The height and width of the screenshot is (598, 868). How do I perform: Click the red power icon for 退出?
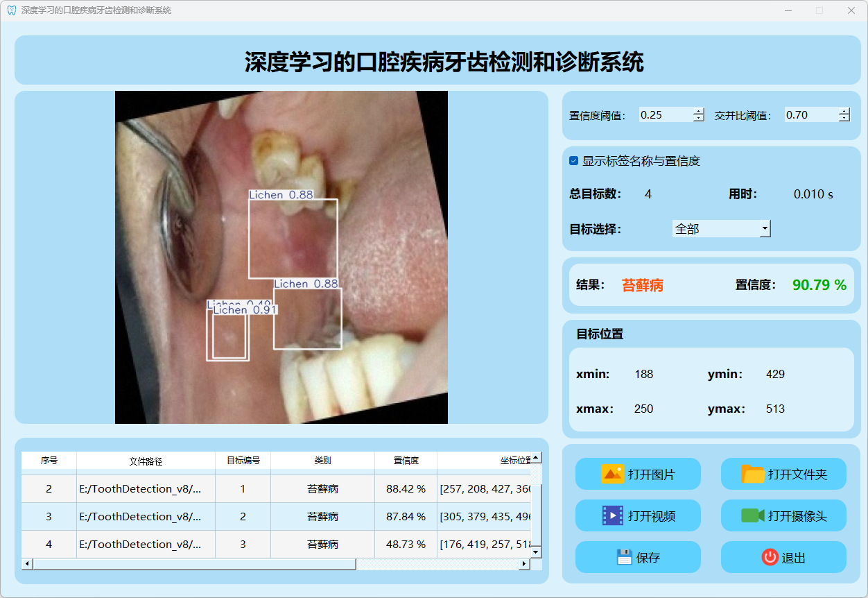770,557
